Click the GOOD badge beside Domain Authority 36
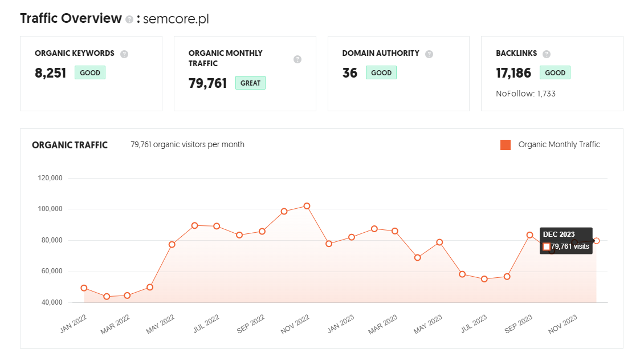The width and height of the screenshot is (644, 360). coord(381,72)
